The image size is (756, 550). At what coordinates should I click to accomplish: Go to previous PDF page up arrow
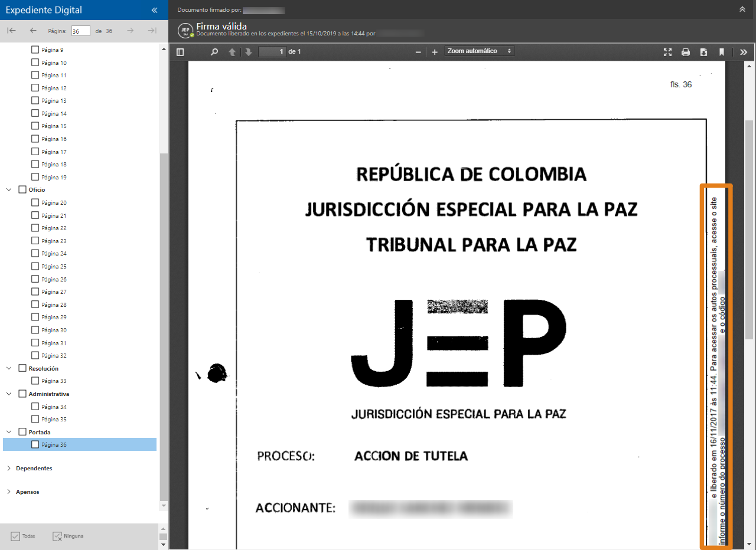232,52
